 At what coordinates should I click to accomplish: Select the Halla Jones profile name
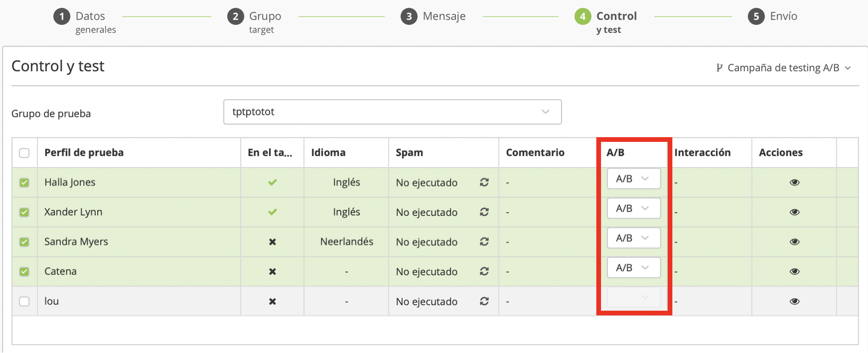pos(70,182)
